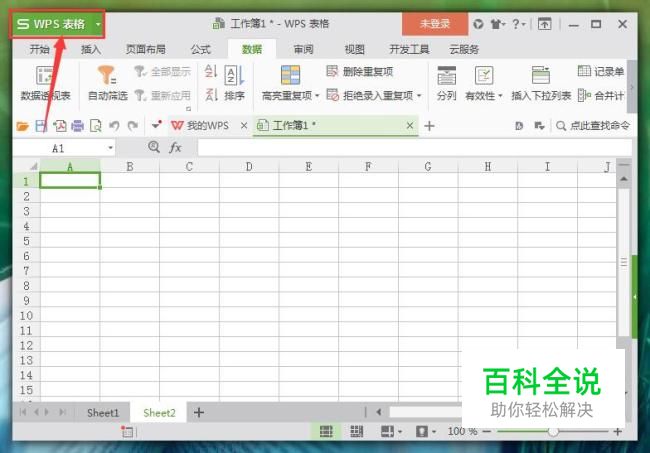Switch to normal view in status bar
650x453 pixels.
pos(326,431)
